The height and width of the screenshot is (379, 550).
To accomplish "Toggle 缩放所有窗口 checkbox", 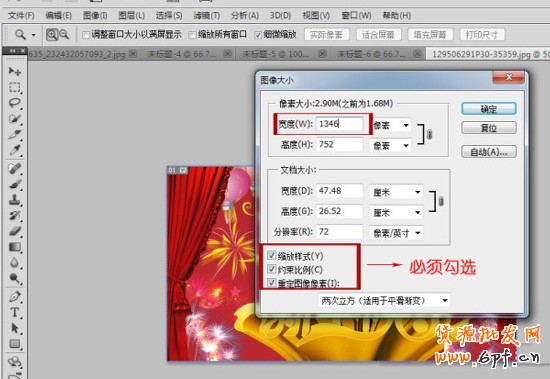I will click(192, 35).
